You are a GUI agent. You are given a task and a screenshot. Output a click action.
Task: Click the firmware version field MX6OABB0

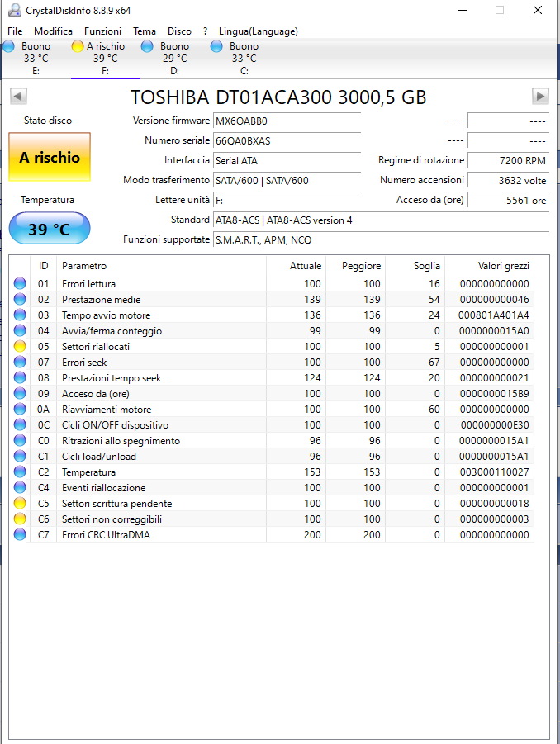pyautogui.click(x=287, y=121)
